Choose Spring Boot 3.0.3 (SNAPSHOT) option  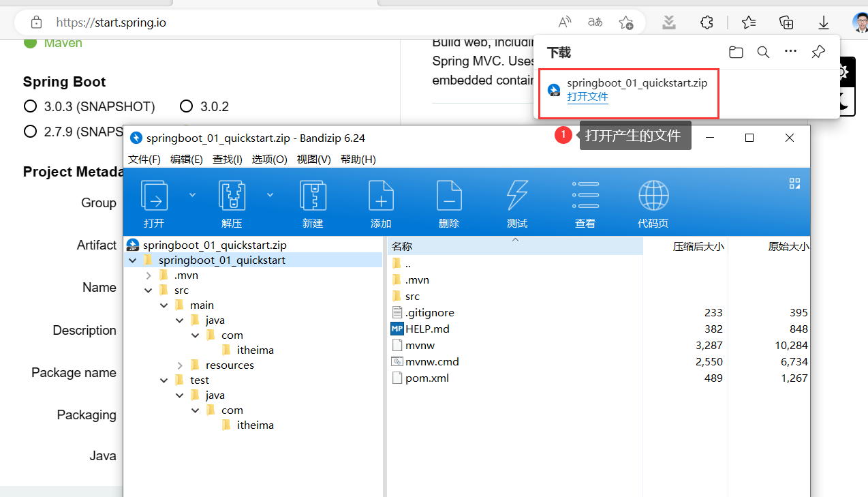coord(30,106)
